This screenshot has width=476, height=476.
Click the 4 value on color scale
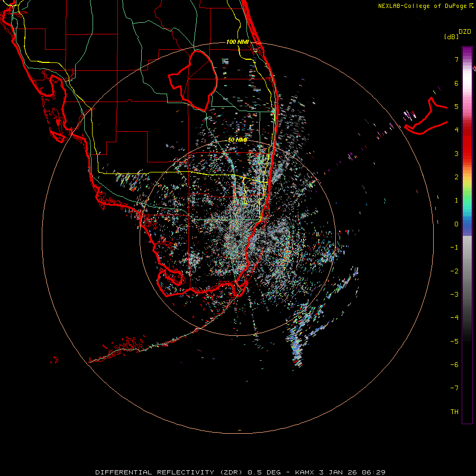pyautogui.click(x=456, y=130)
